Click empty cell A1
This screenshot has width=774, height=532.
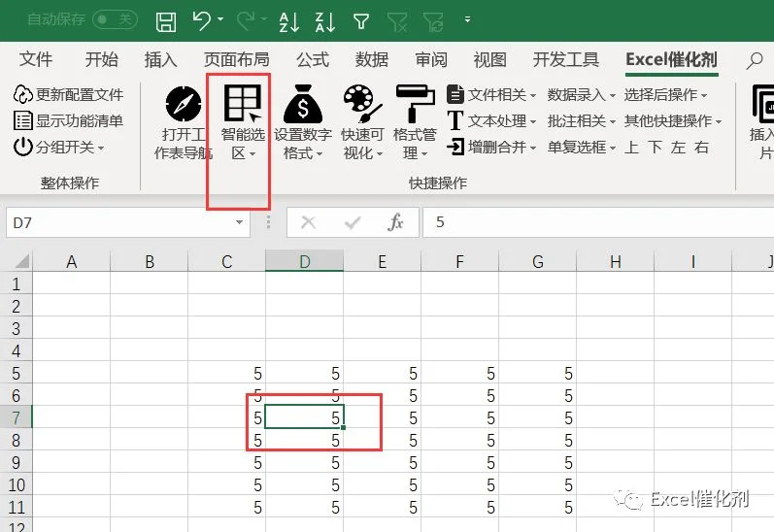[72, 283]
